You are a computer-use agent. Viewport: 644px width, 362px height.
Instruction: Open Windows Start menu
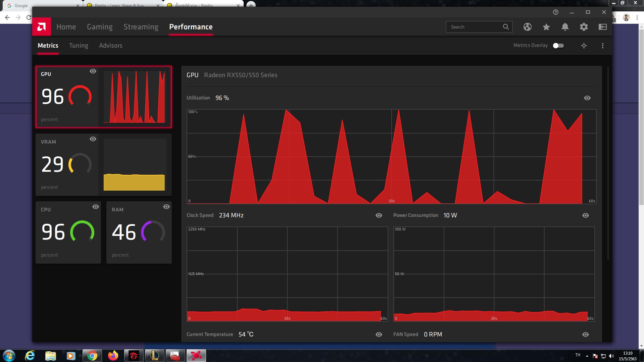(x=9, y=355)
